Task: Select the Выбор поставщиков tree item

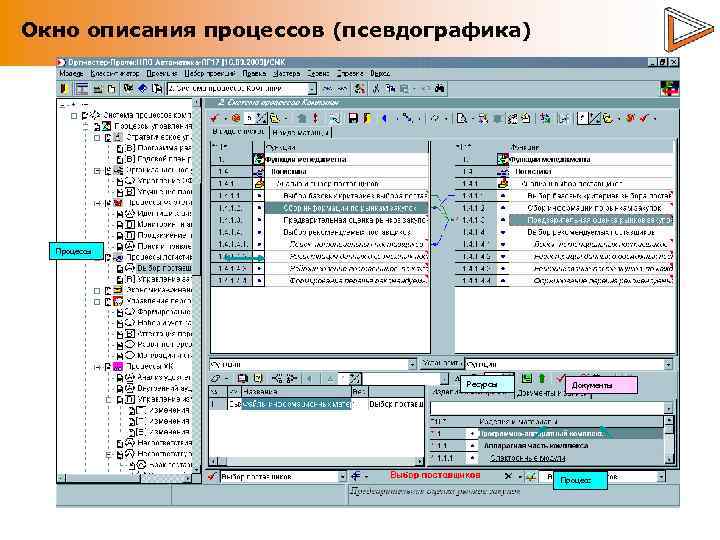Action: [x=164, y=268]
